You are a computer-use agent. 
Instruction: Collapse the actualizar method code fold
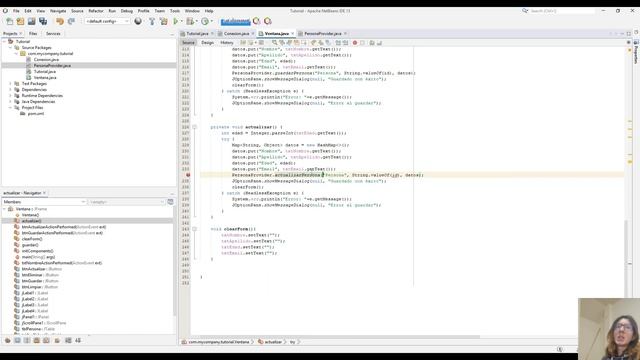pyautogui.click(x=194, y=127)
